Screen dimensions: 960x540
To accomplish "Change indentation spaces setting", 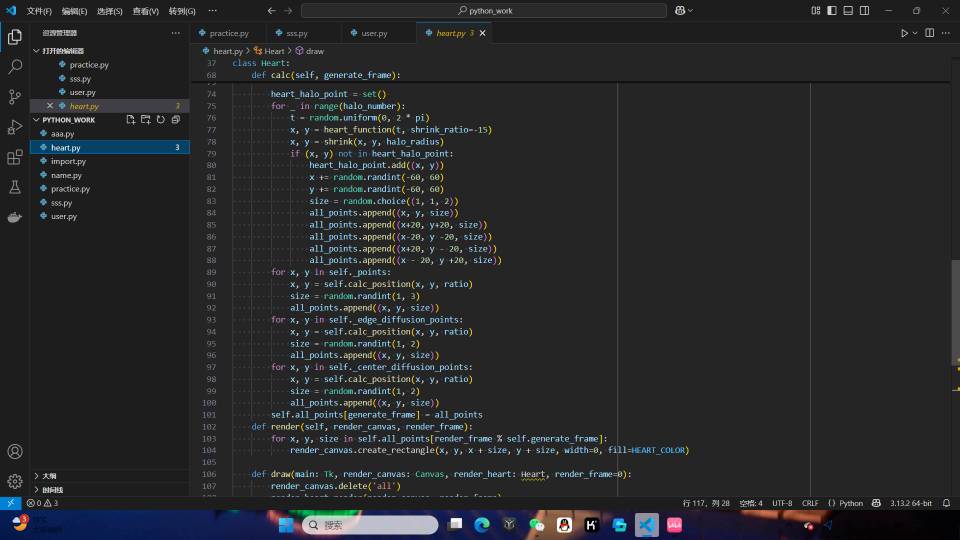I will (x=751, y=503).
